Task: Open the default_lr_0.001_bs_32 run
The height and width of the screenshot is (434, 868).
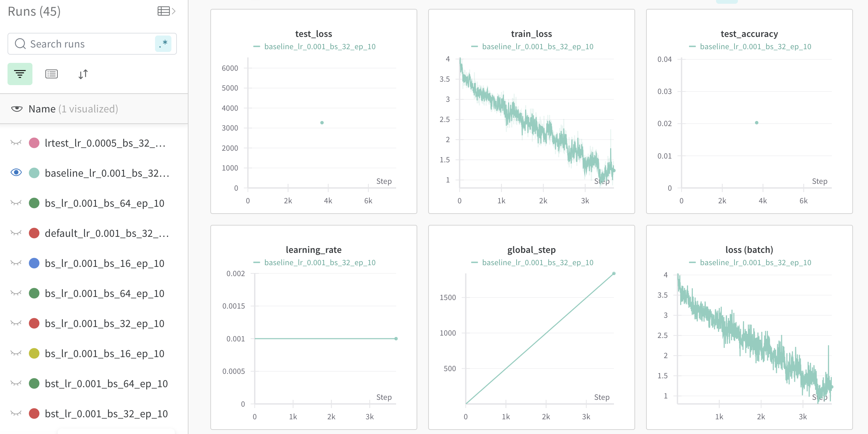Action: coord(107,233)
